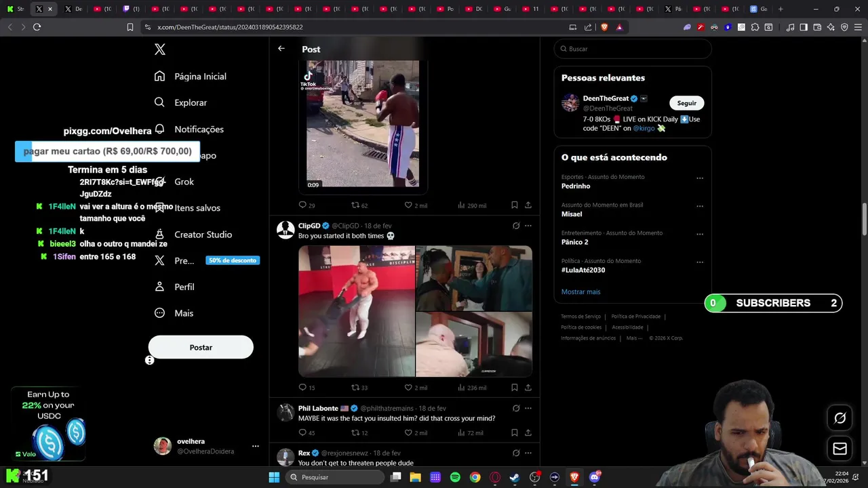Open Brave Shields lion icon

tap(604, 27)
